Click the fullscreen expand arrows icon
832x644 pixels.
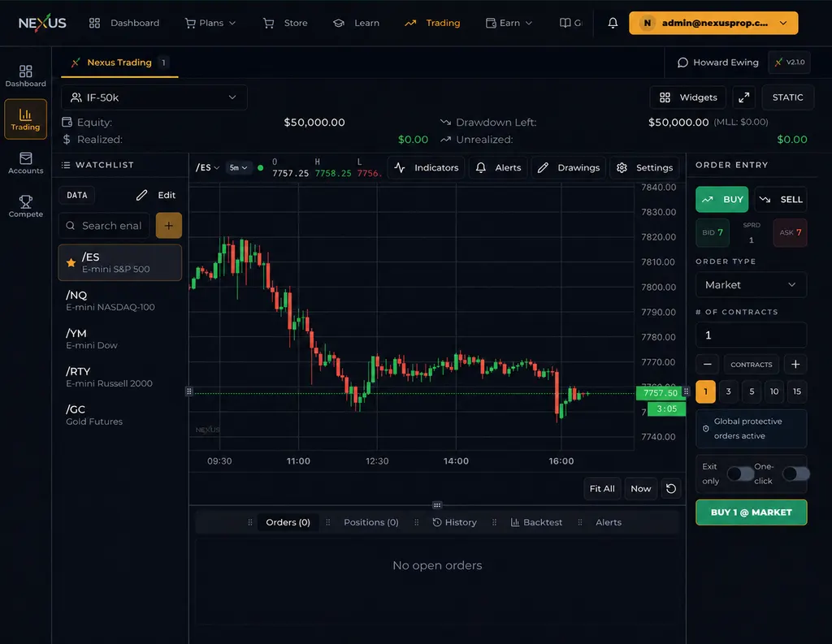744,97
